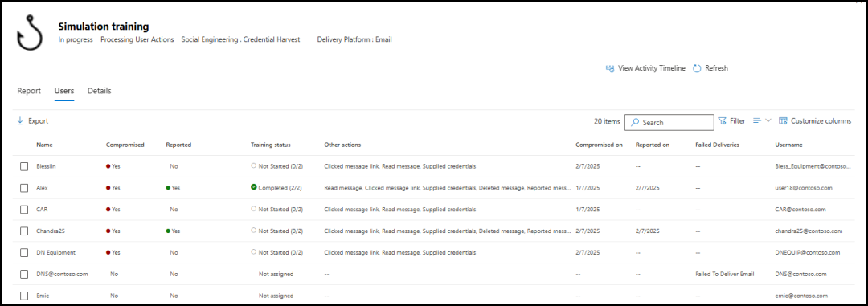
Task: Switch to the Report tab
Action: click(29, 91)
